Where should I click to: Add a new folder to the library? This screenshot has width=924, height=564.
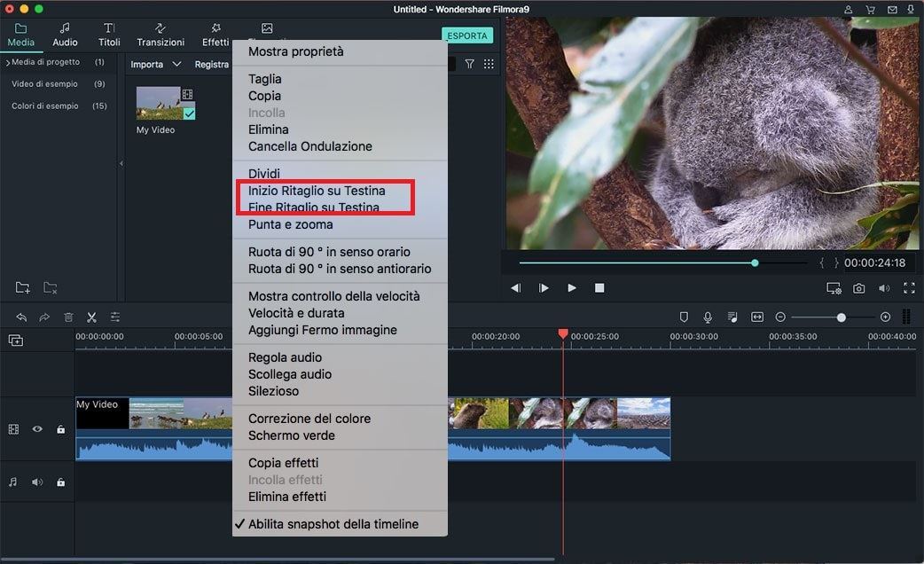click(22, 287)
